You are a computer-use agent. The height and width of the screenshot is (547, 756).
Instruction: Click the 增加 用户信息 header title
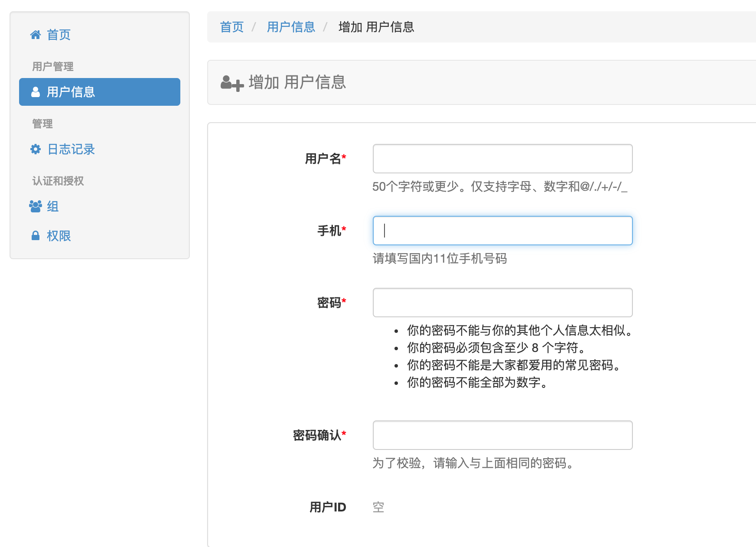click(297, 83)
